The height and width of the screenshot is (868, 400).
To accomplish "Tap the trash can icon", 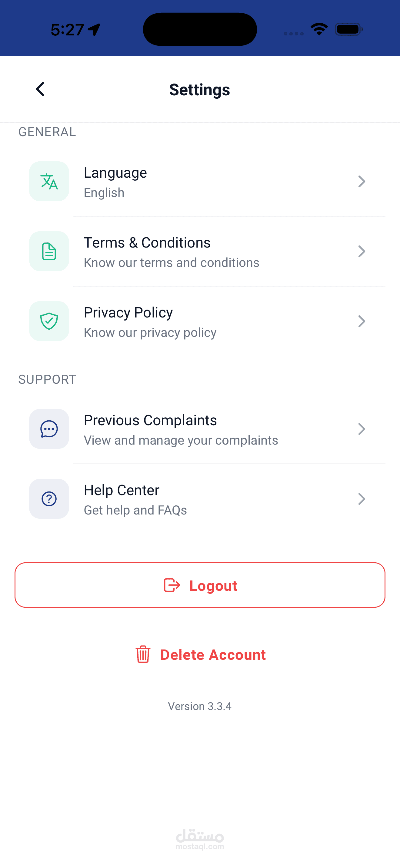I will click(143, 654).
